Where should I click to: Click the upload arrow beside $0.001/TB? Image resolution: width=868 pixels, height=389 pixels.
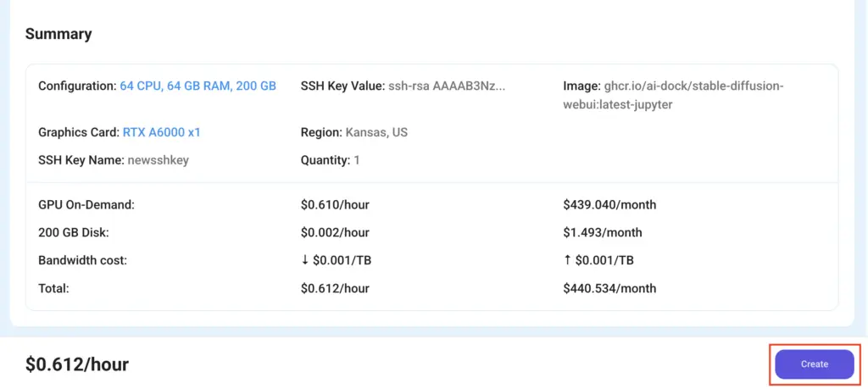[567, 260]
